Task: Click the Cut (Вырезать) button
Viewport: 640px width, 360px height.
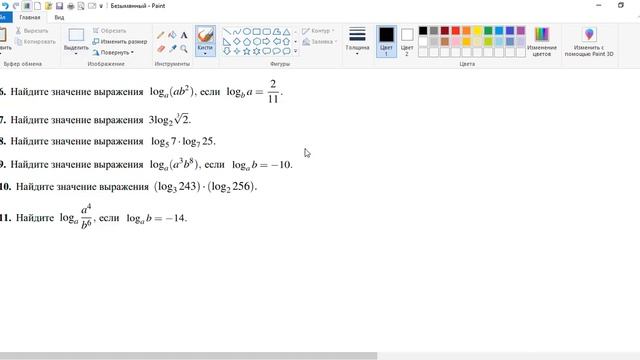Action: click(32, 31)
